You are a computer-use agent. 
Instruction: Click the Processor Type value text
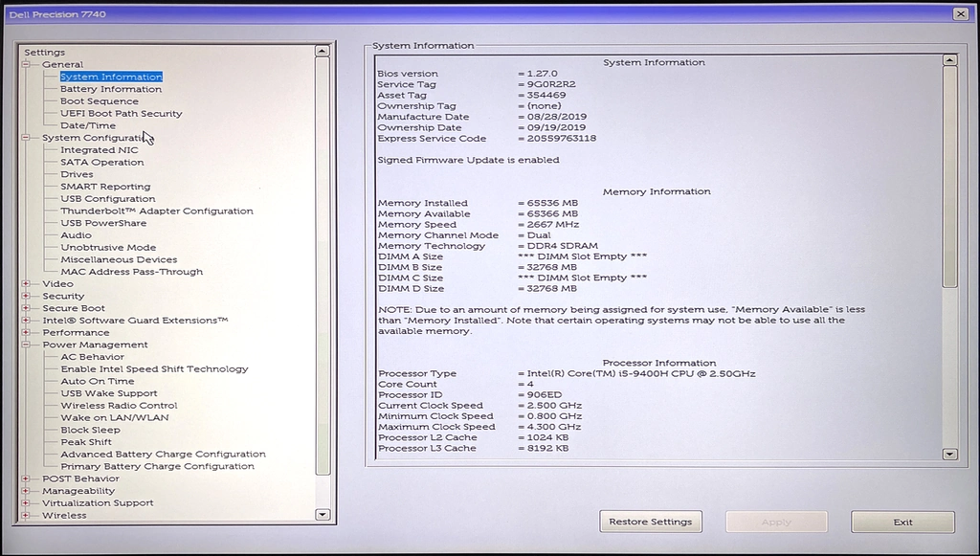641,373
